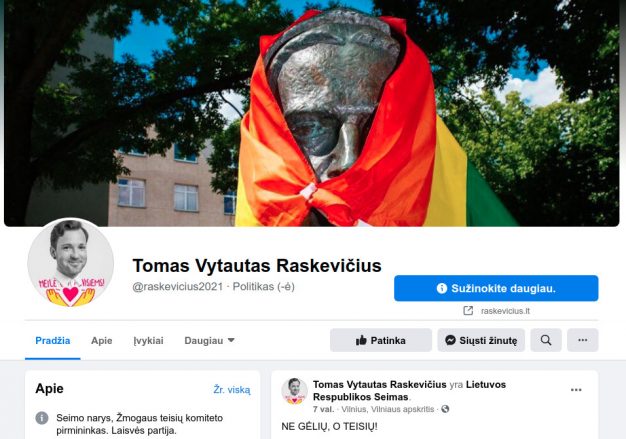Click the thumbs-up icon on Patinka button

coord(361,340)
